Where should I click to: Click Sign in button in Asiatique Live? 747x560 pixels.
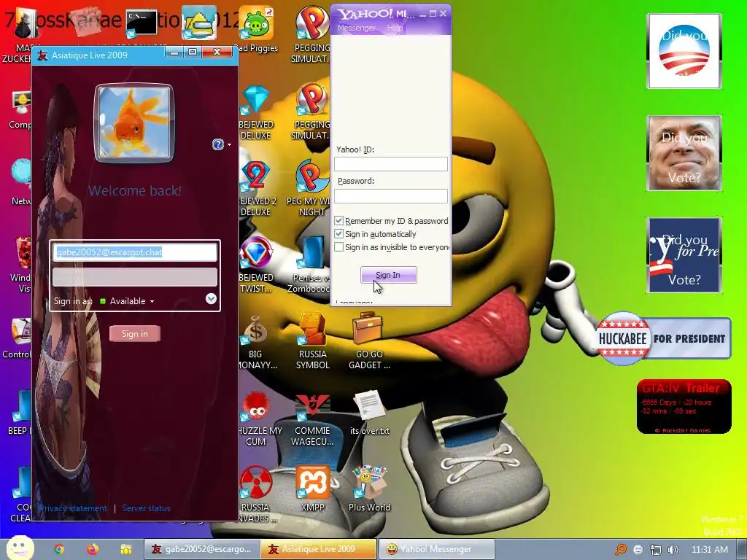pyautogui.click(x=135, y=334)
